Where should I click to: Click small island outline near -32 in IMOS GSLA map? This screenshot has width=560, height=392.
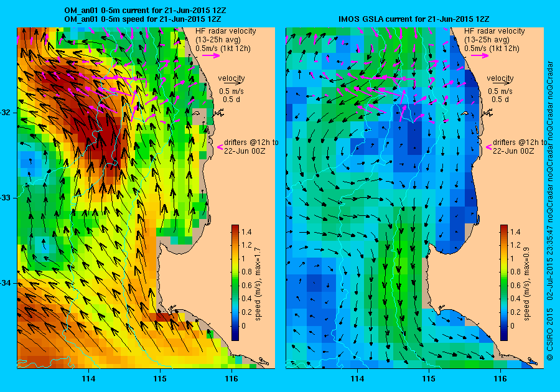click(x=465, y=113)
